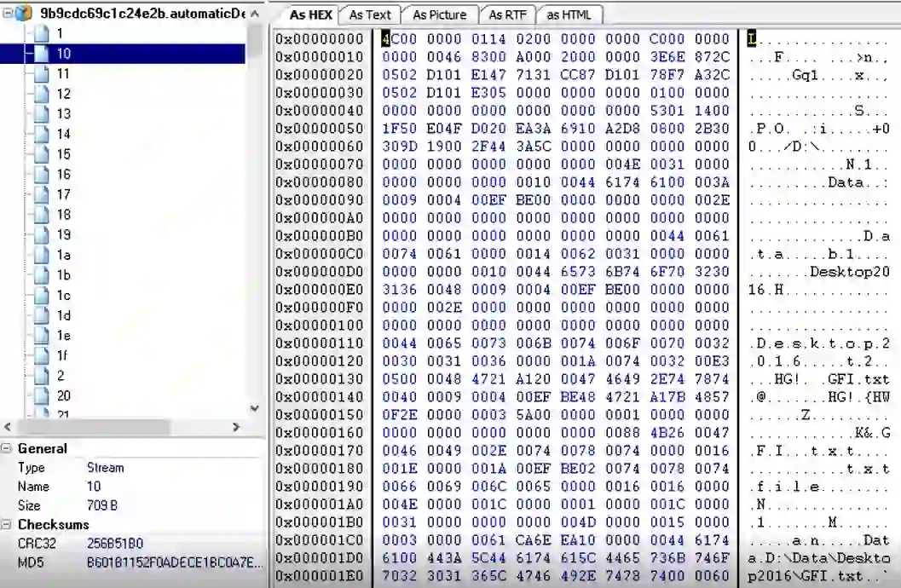Screen dimensions: 901x588
Task: Click the tree scroll down arrow
Action: click(254, 408)
